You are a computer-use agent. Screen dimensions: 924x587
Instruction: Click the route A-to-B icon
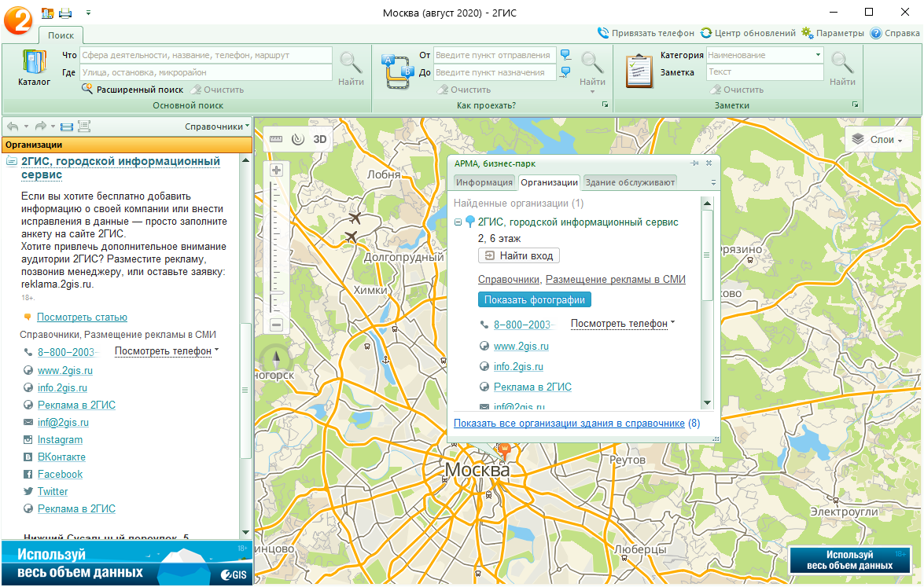(398, 71)
